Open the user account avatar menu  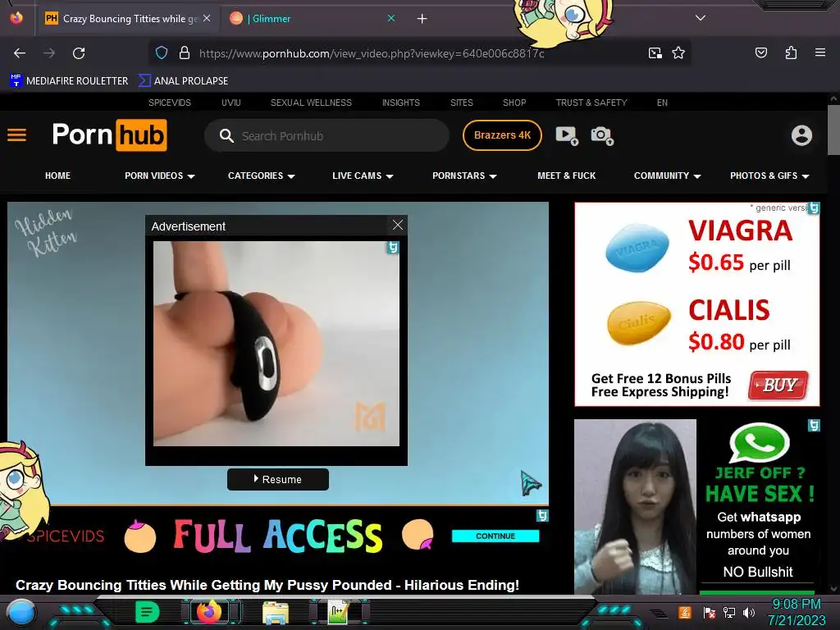801,135
